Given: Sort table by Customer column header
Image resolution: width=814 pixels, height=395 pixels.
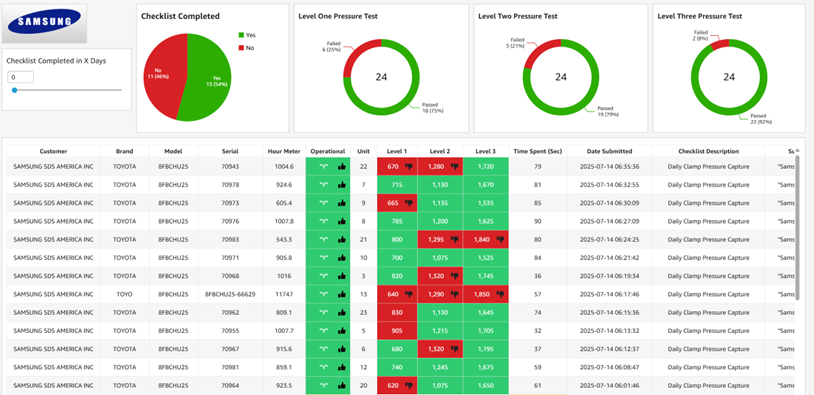Looking at the screenshot, I should click(53, 152).
